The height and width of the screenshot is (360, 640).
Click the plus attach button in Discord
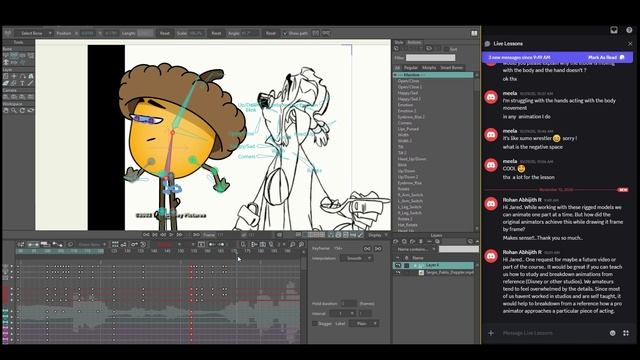tap(491, 333)
